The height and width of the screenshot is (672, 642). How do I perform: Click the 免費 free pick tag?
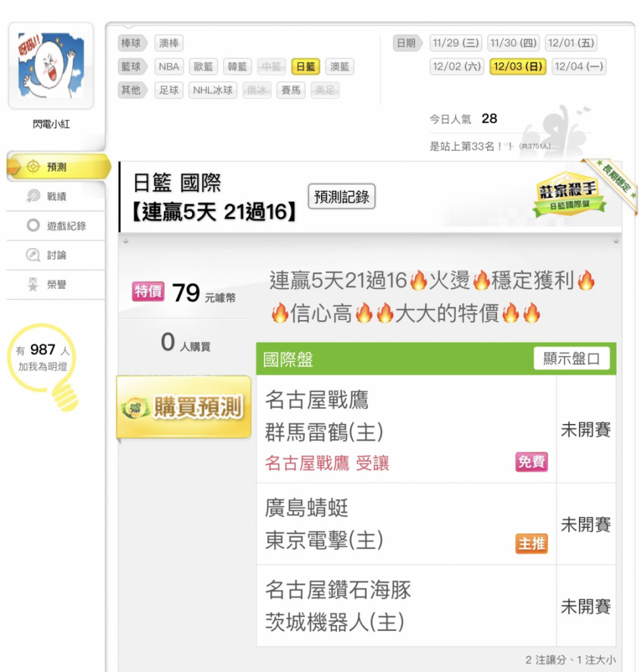(x=531, y=462)
